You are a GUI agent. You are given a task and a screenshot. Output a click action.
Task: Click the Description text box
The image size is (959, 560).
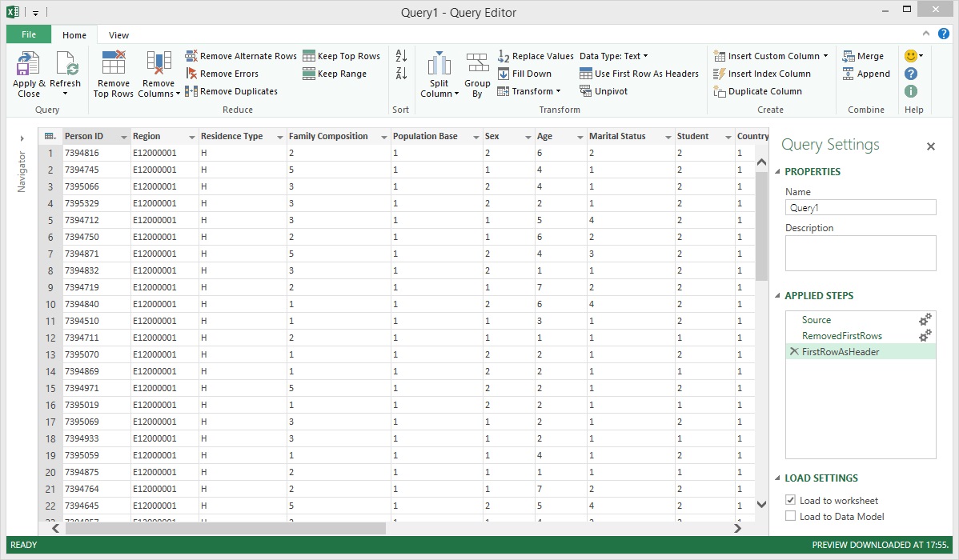click(x=861, y=253)
